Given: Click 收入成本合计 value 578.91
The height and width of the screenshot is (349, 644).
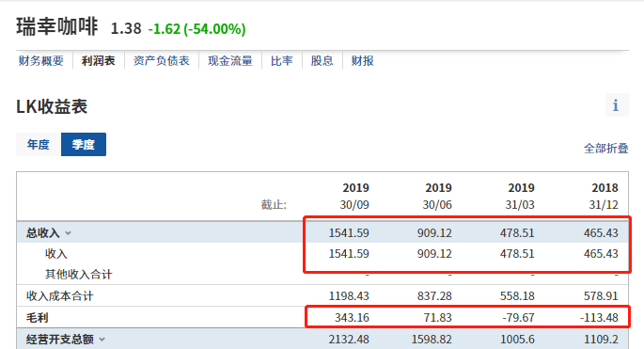Looking at the screenshot, I should click(x=601, y=296).
